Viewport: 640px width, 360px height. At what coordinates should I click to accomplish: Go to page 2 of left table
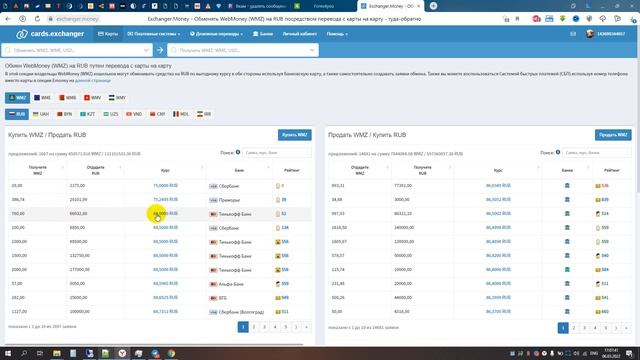253,327
